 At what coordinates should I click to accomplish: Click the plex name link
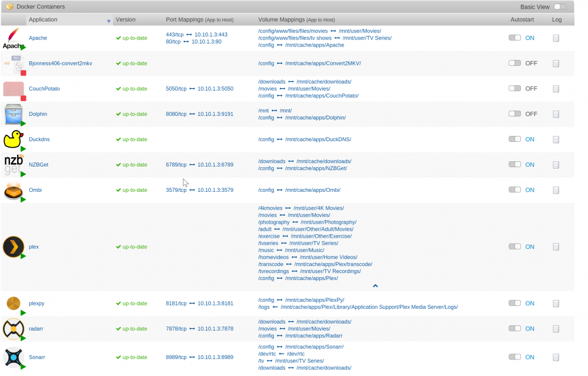tap(34, 247)
